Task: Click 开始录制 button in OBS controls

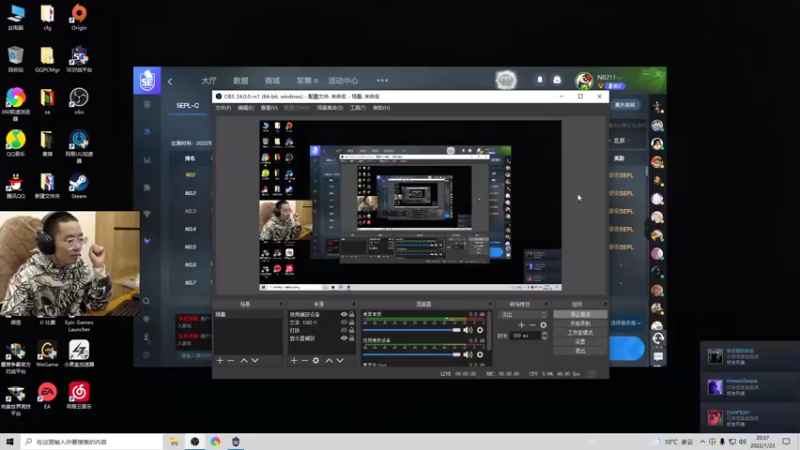Action: [x=580, y=323]
